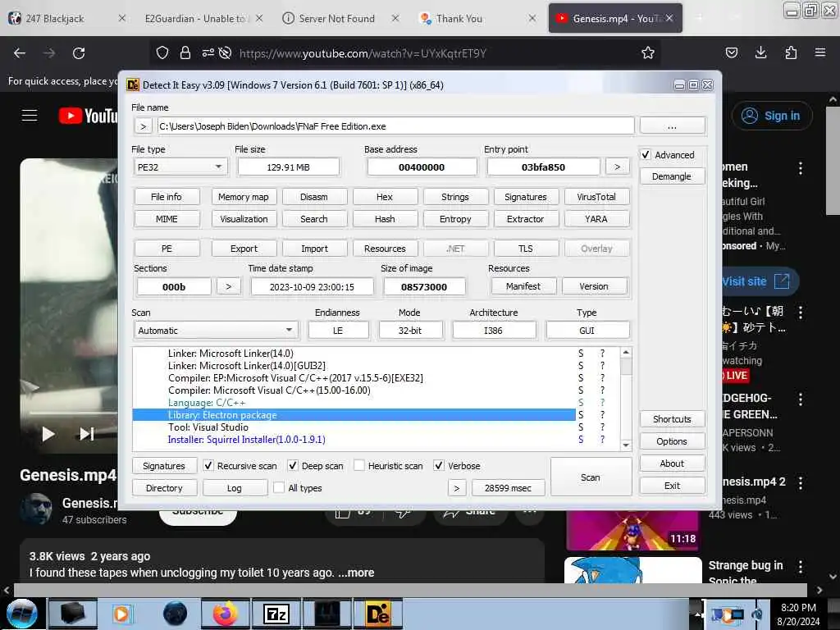Open the Entropy button
The height and width of the screenshot is (630, 840).
455,218
